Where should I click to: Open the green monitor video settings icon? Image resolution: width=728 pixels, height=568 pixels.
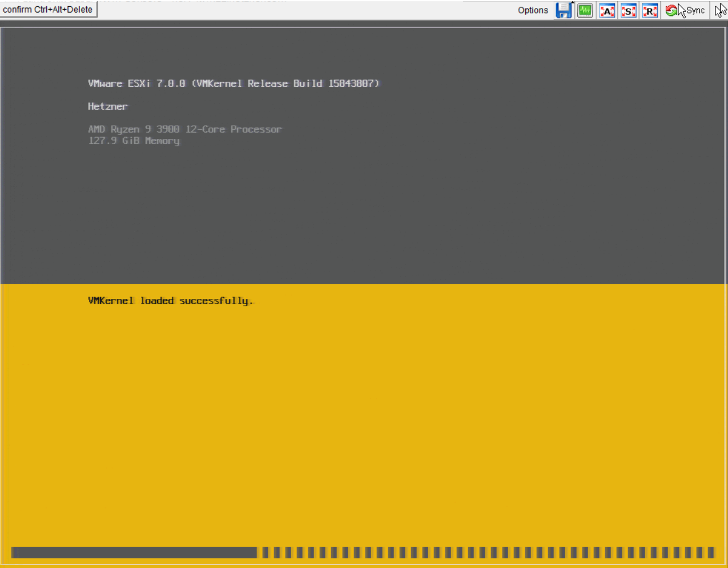click(x=585, y=10)
